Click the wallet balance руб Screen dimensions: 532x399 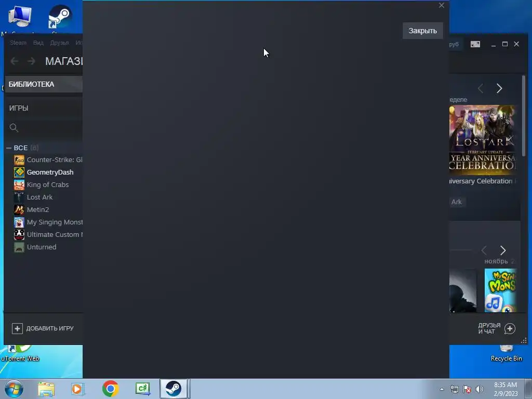[x=454, y=44]
